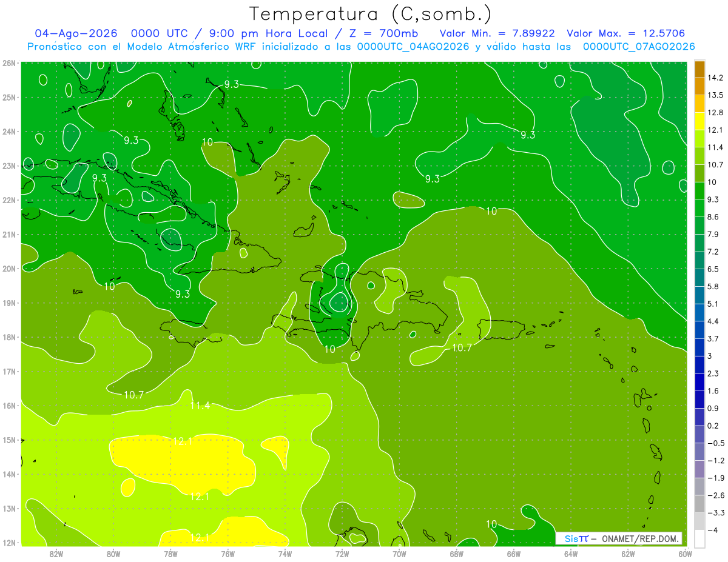Click the colorbar tick label "14.2"
Image resolution: width=728 pixels, height=562 pixels.
[715, 78]
